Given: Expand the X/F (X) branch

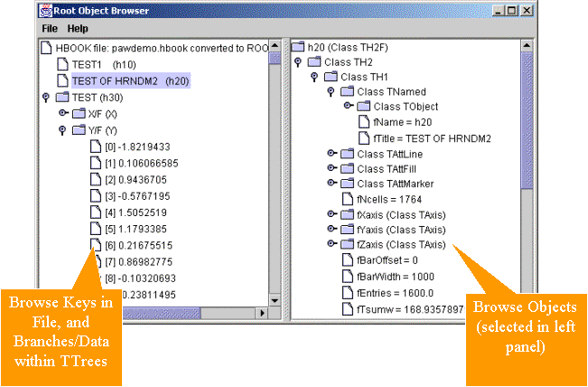Looking at the screenshot, I should 63,113.
